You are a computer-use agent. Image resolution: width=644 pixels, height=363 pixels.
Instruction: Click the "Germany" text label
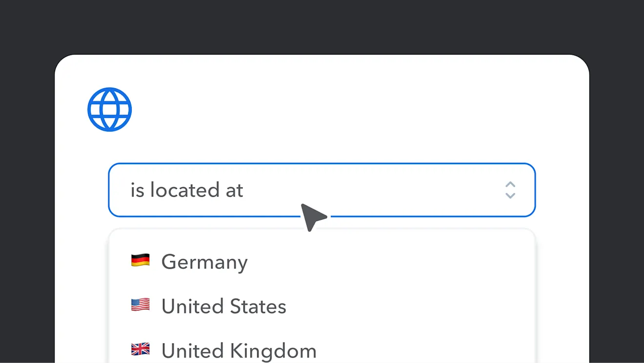205,262
